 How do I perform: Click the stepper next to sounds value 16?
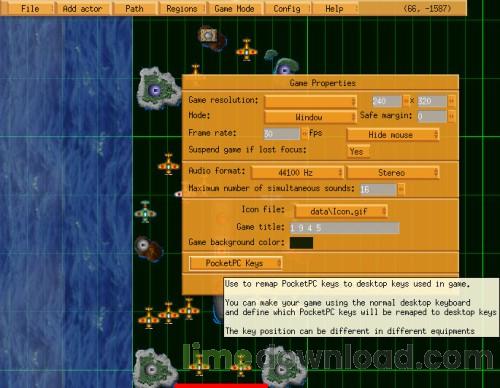pyautogui.click(x=401, y=189)
